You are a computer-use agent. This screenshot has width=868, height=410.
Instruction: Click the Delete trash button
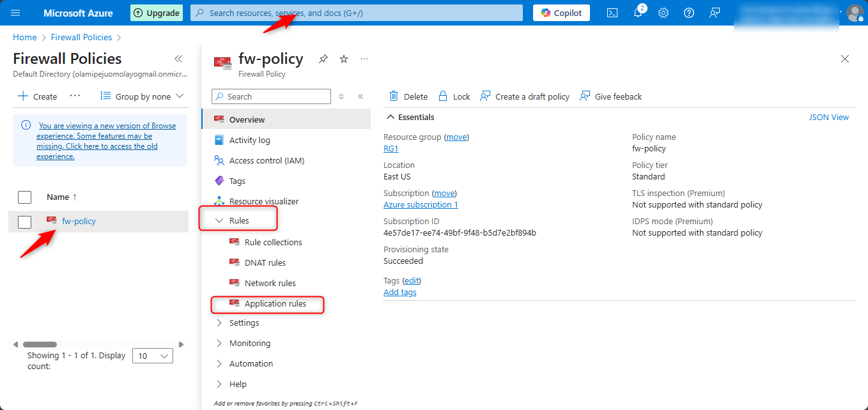(x=408, y=96)
